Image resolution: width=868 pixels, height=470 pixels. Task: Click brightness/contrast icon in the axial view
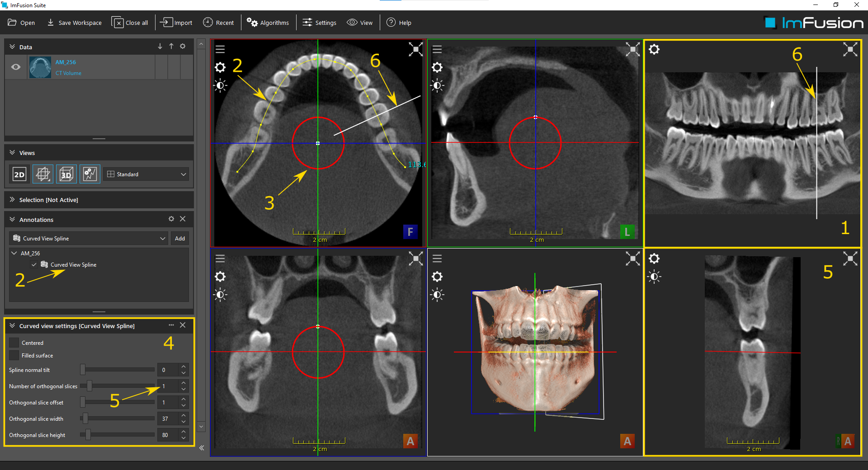pyautogui.click(x=220, y=85)
